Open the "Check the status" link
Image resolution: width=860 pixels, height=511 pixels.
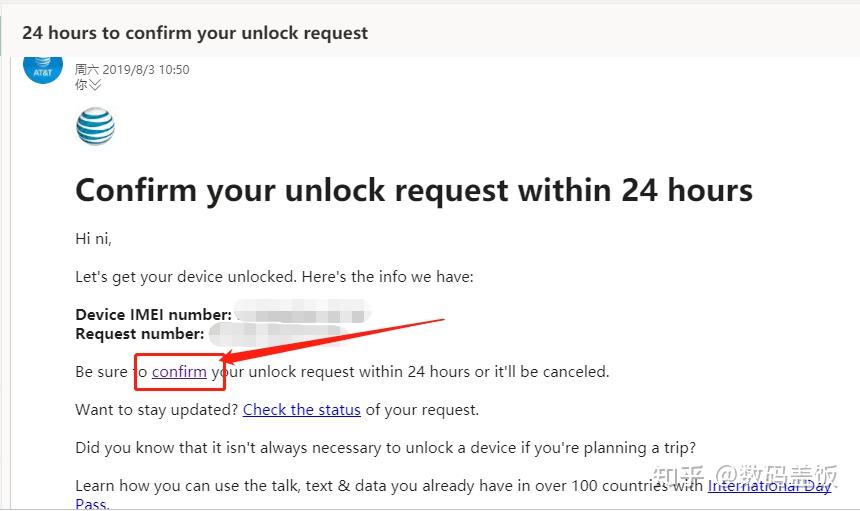coord(302,410)
